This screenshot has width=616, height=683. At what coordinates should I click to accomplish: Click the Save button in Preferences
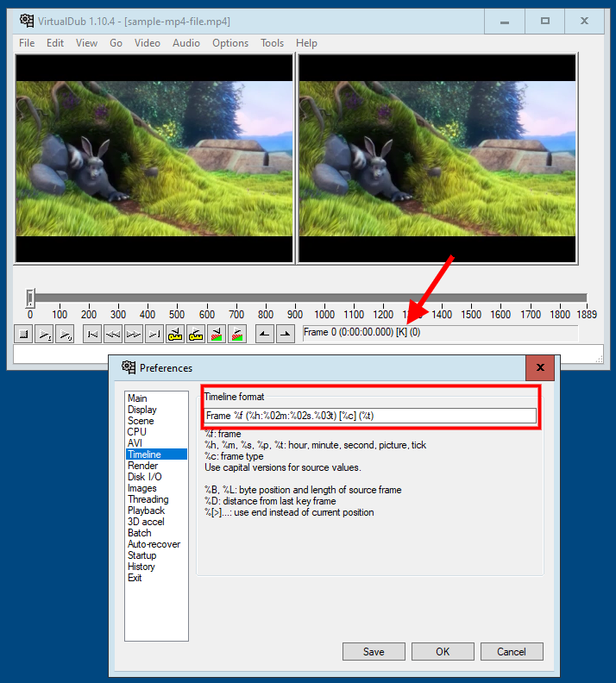pos(374,652)
